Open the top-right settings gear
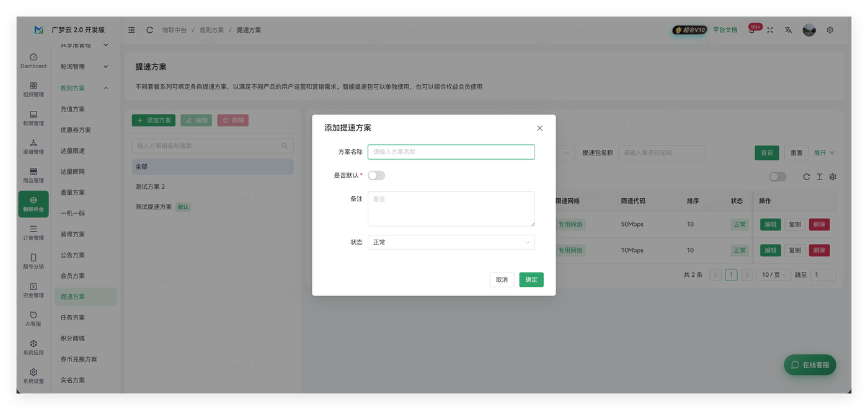 coord(830,30)
